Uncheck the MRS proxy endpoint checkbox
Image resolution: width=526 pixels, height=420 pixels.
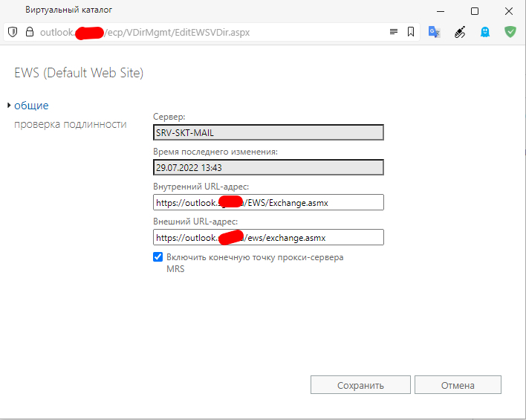click(158, 257)
